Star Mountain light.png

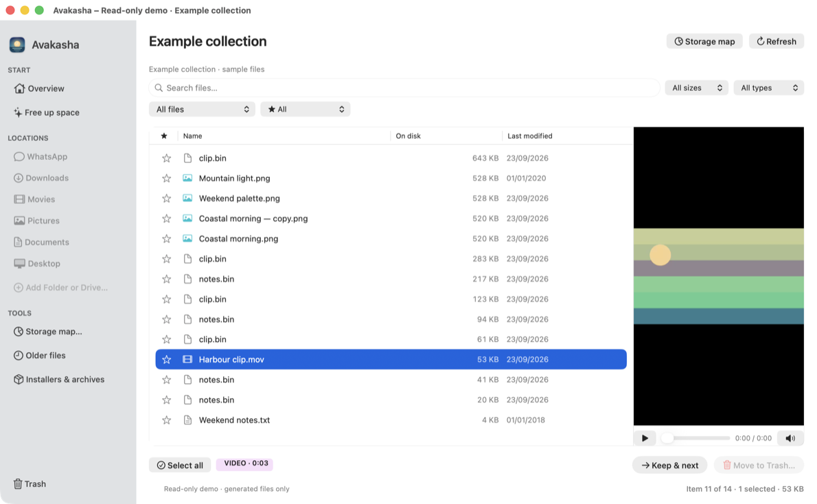point(166,179)
